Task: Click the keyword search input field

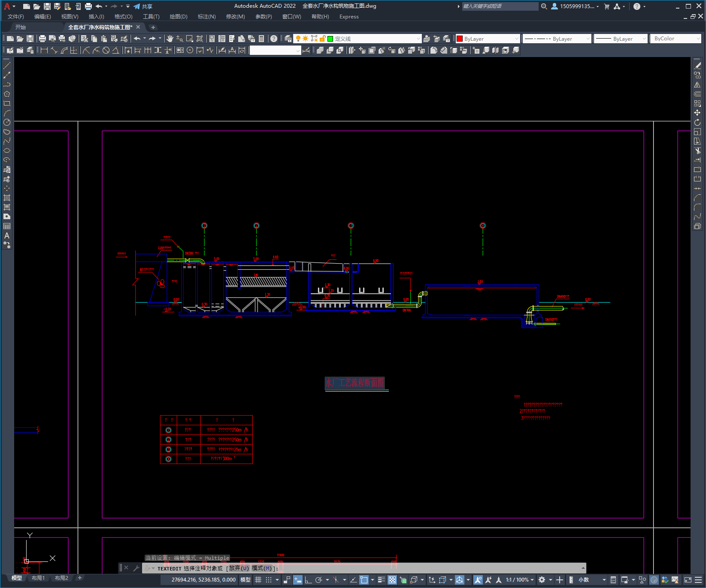Action: coord(500,6)
